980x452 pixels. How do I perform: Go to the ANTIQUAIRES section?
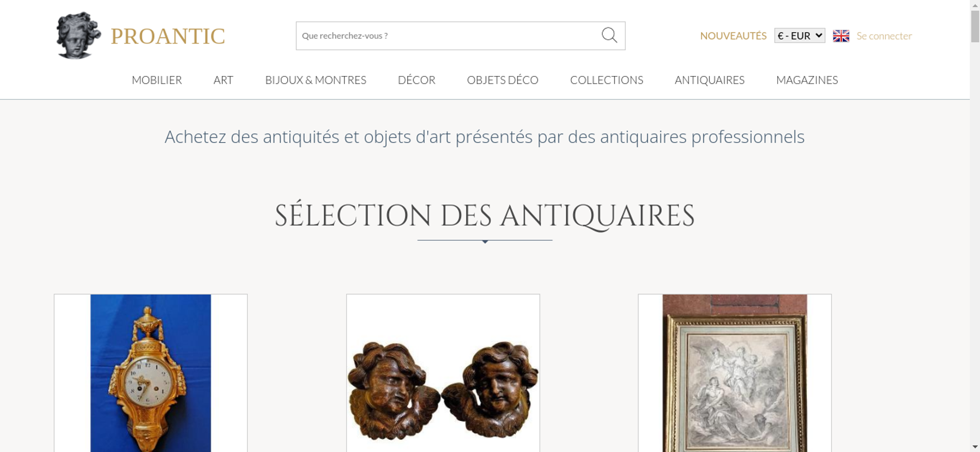click(710, 80)
